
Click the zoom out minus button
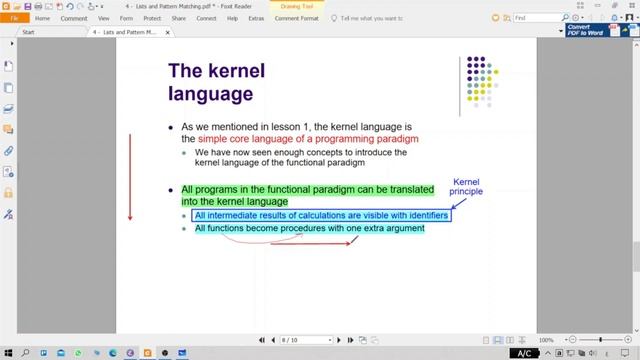pos(572,340)
